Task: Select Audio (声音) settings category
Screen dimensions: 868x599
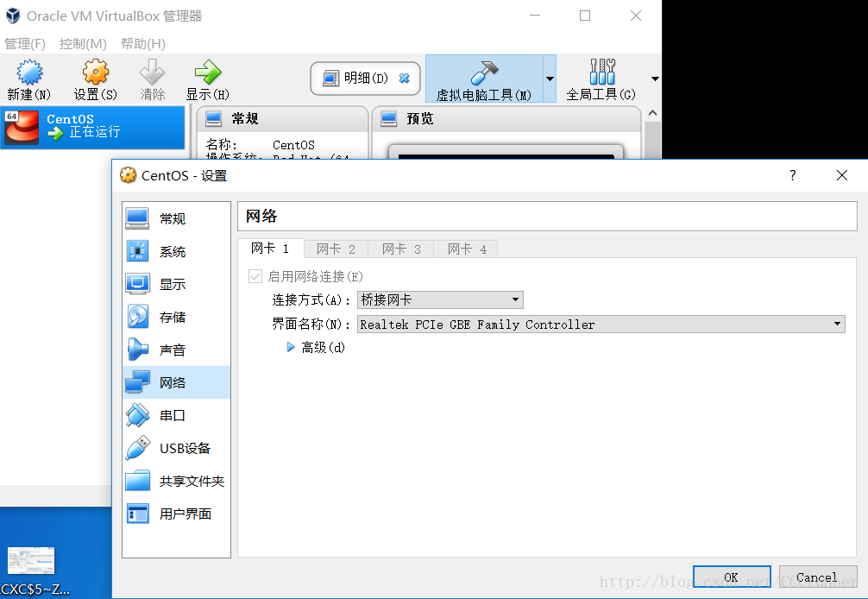Action: (176, 350)
